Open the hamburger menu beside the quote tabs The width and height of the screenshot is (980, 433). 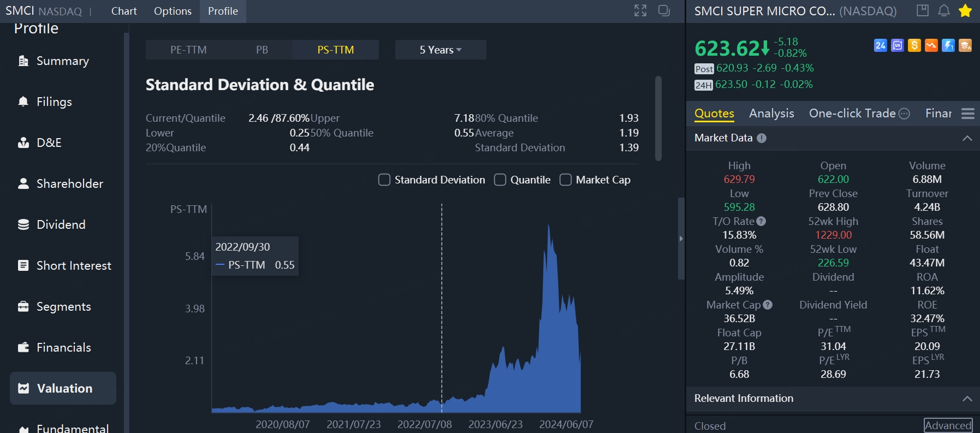[968, 114]
